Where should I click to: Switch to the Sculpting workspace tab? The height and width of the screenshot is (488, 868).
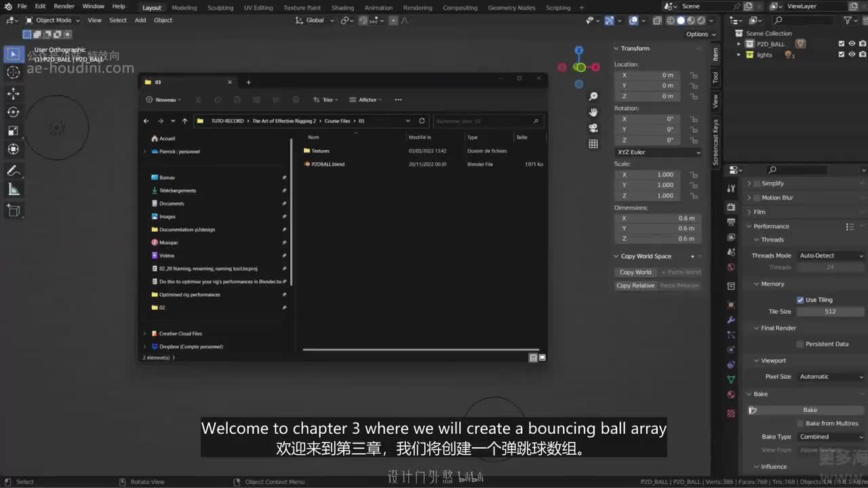(220, 7)
